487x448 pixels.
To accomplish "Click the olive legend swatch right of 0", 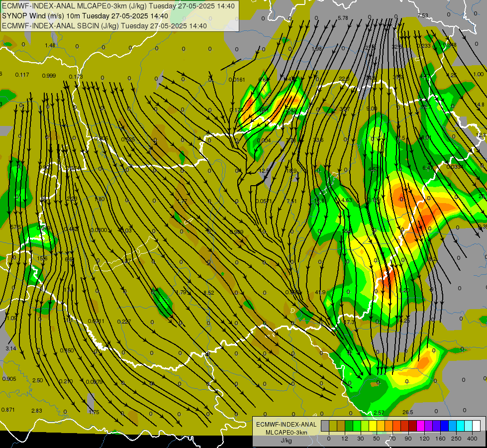I will [333, 426].
